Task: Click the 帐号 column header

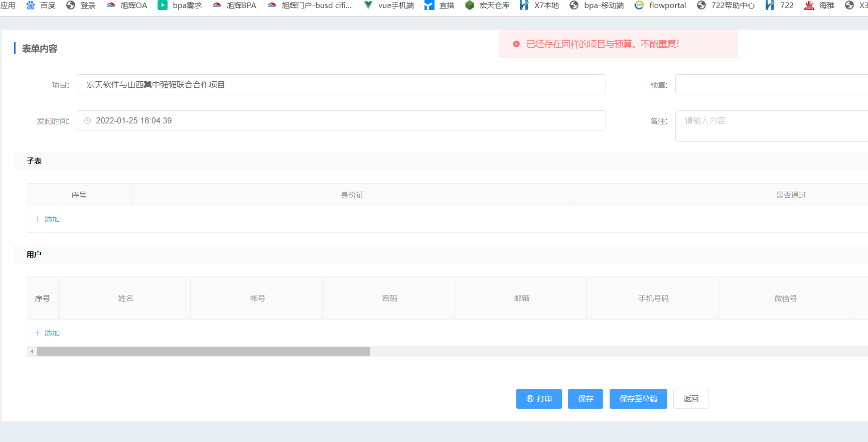Action: pyautogui.click(x=257, y=299)
